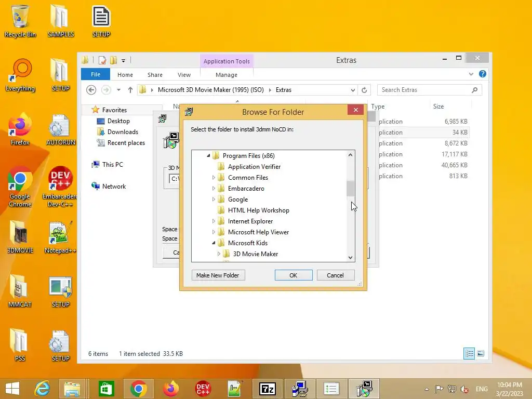Collapse the Microsoft Kids folder node
532x399 pixels.
tap(214, 243)
